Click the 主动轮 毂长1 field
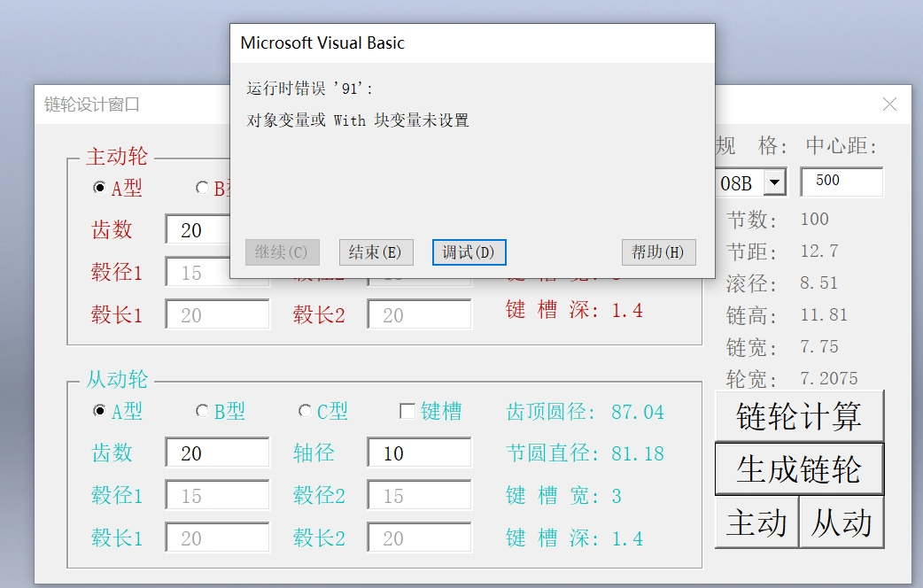 [217, 314]
